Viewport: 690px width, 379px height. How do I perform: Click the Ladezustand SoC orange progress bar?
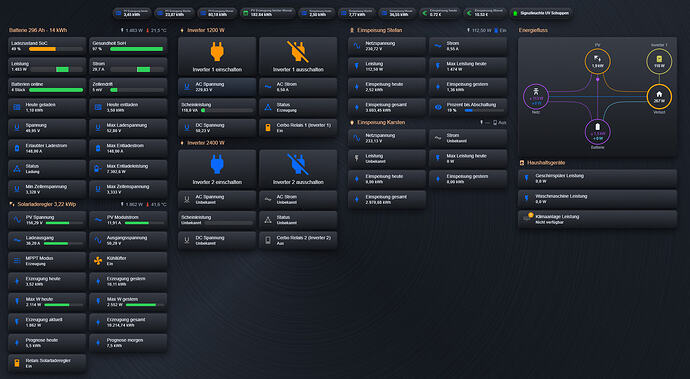click(x=56, y=49)
